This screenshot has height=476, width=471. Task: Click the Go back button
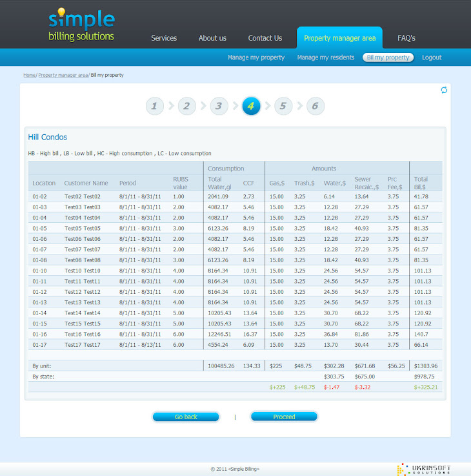pos(186,417)
